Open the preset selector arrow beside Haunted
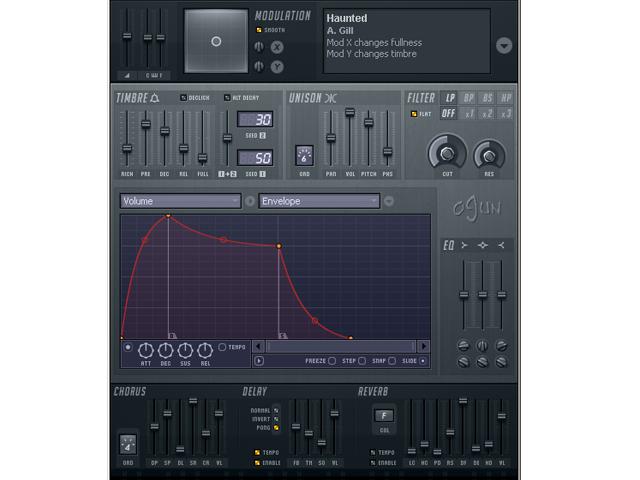640x480 pixels. [x=503, y=45]
